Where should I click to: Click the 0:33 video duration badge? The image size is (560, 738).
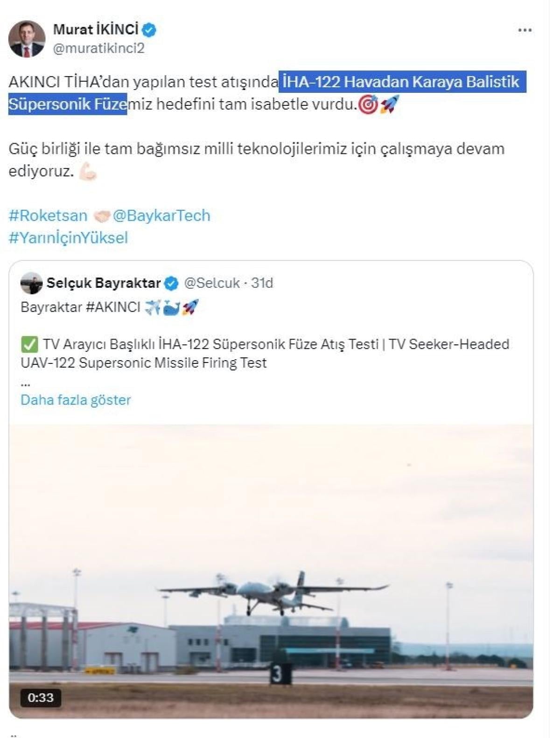pos(41,698)
